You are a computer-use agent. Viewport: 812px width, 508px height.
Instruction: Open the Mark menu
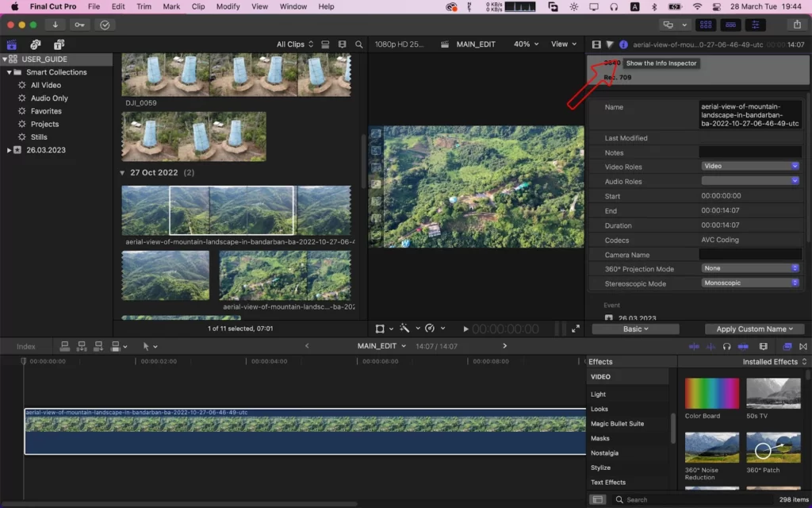pos(171,6)
